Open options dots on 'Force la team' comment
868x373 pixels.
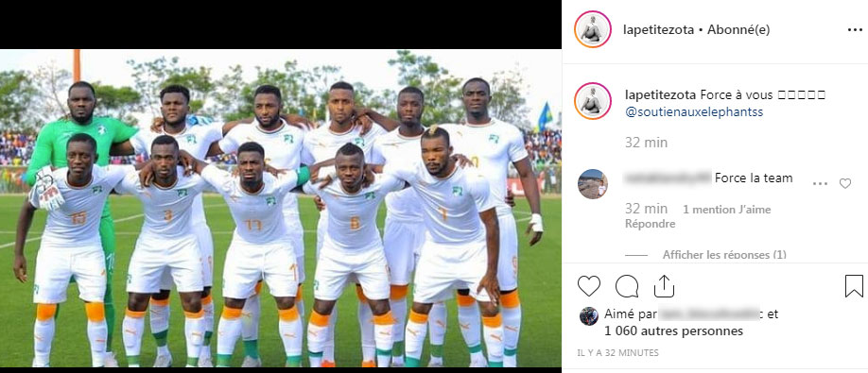click(820, 183)
